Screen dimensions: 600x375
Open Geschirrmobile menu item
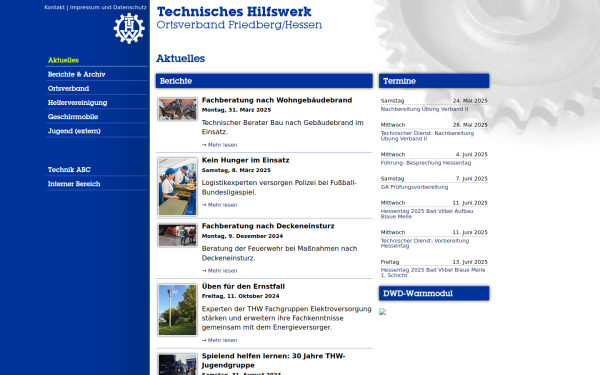[73, 117]
